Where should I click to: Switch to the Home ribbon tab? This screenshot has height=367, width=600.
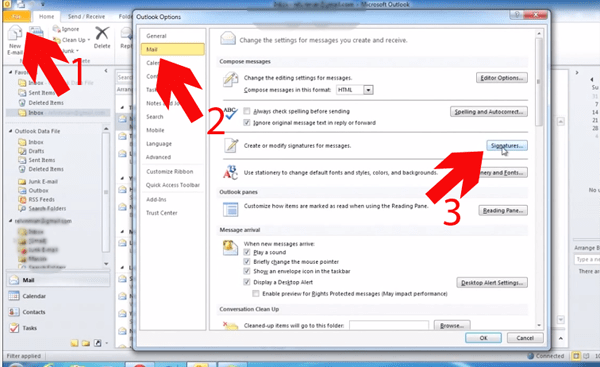click(x=46, y=16)
